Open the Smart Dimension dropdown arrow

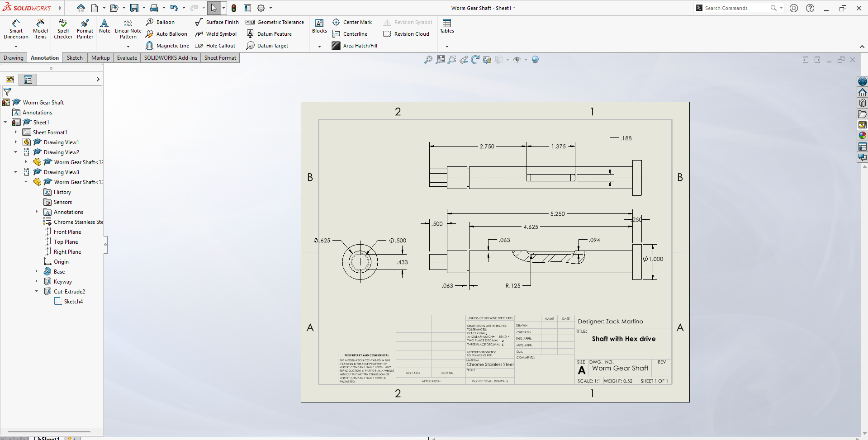(16, 47)
